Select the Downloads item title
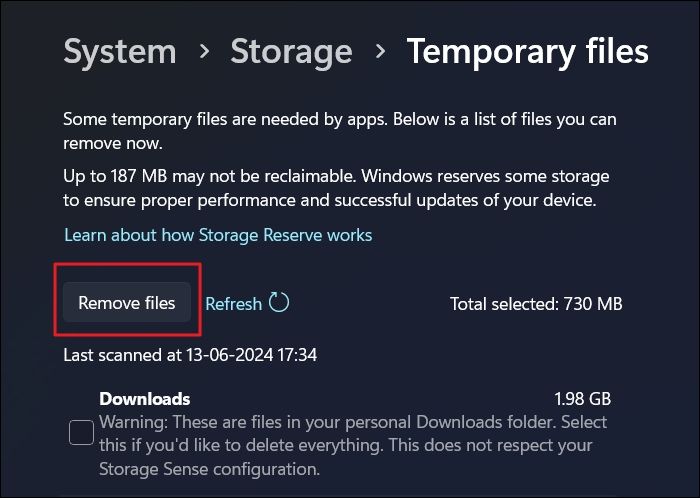 (144, 399)
